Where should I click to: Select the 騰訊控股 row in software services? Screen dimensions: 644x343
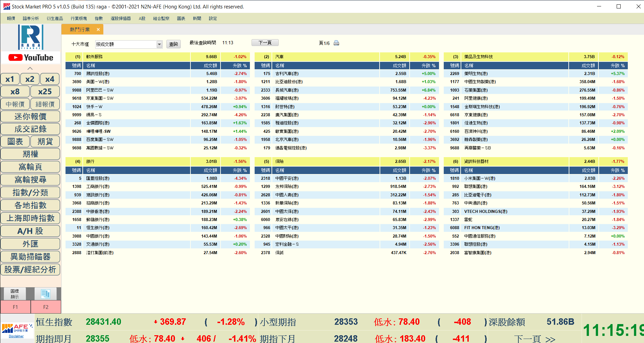98,74
